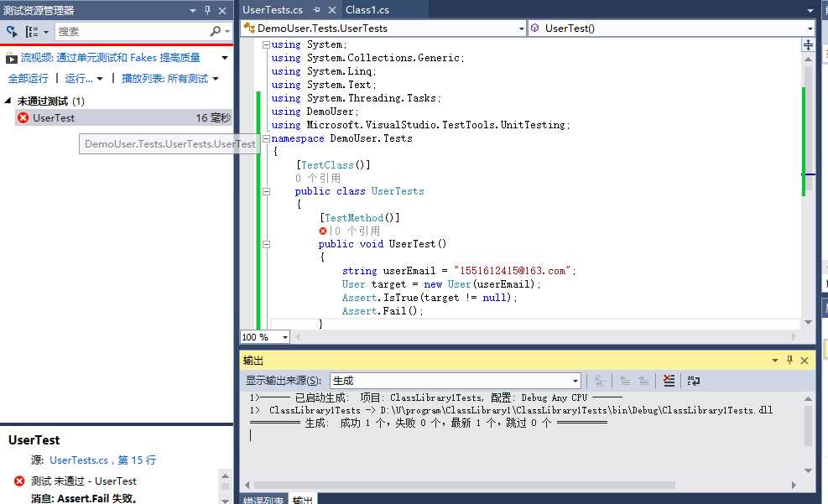The width and height of the screenshot is (828, 504).
Task: Click the editor vertical scrollbar down arrow
Action: 808,322
